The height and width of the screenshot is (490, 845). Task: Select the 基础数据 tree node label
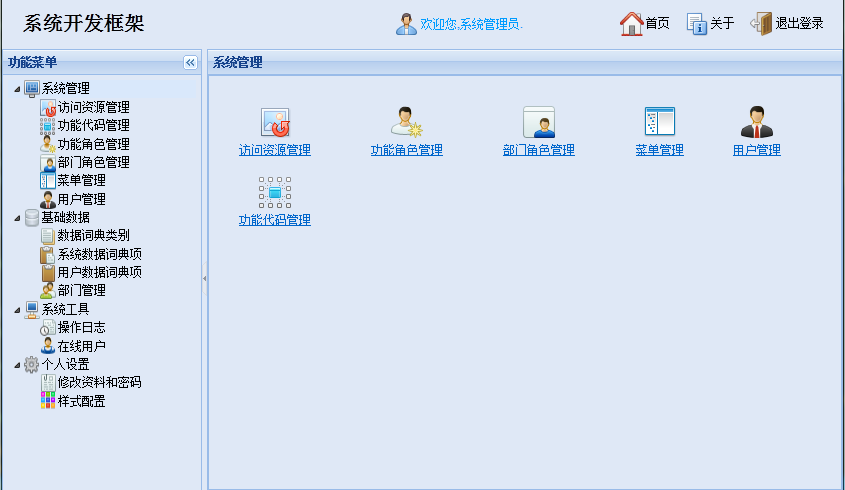pyautogui.click(x=65, y=217)
